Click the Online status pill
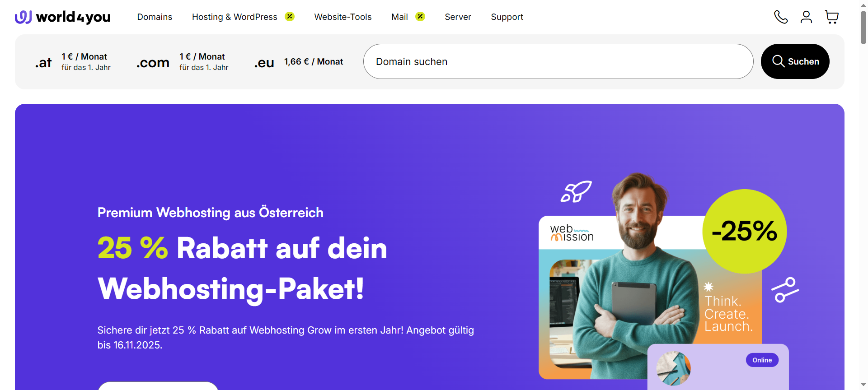This screenshot has width=868, height=390. 762,360
